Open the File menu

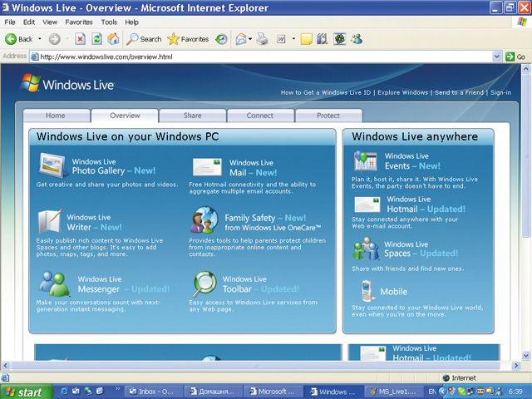tap(10, 22)
